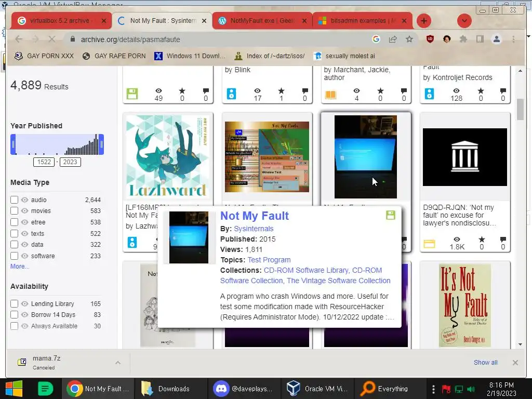Open Oracle VM VirtualBox taskbar item
Viewport: 532px width, 399px height.
317,389
